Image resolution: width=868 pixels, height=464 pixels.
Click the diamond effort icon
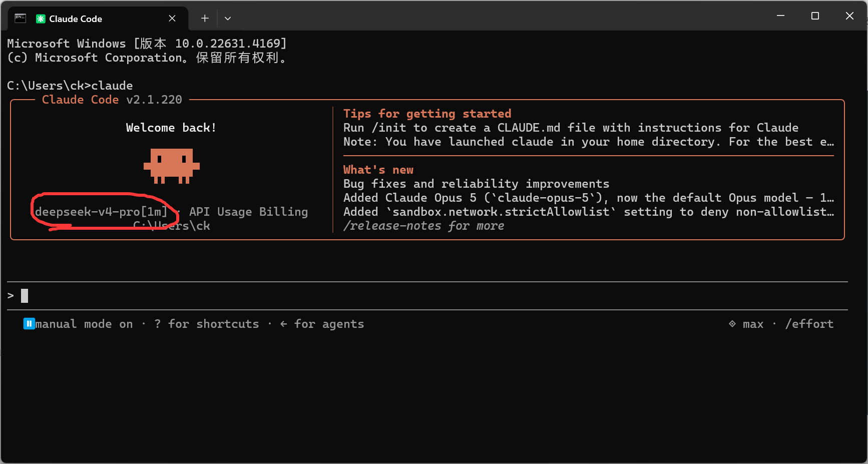pos(732,324)
